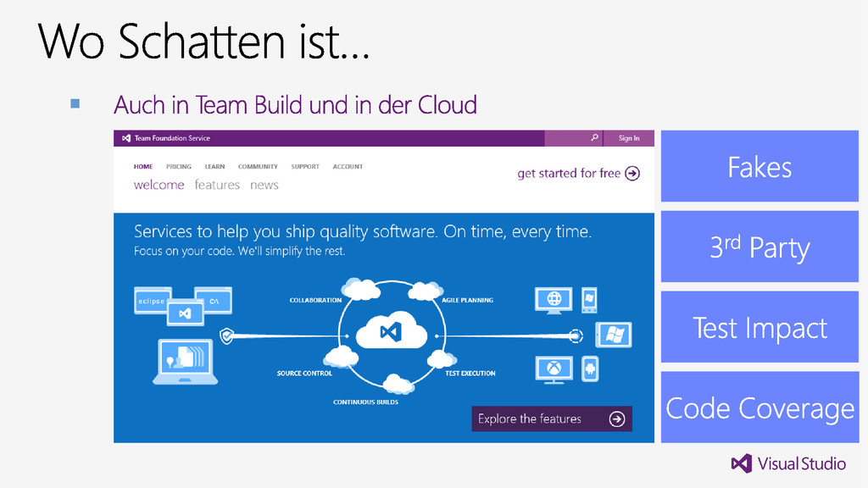
Task: Click the AGILE PLANNING label
Action: pos(467,301)
